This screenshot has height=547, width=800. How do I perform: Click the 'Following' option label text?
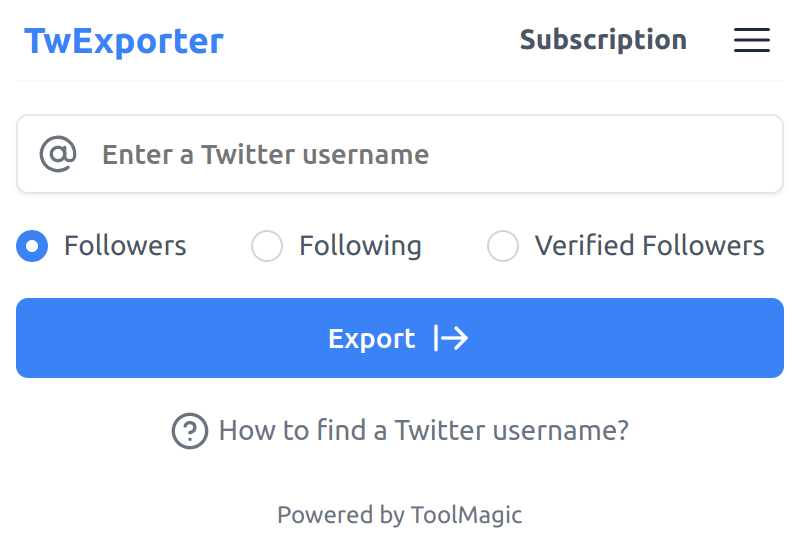click(x=360, y=246)
